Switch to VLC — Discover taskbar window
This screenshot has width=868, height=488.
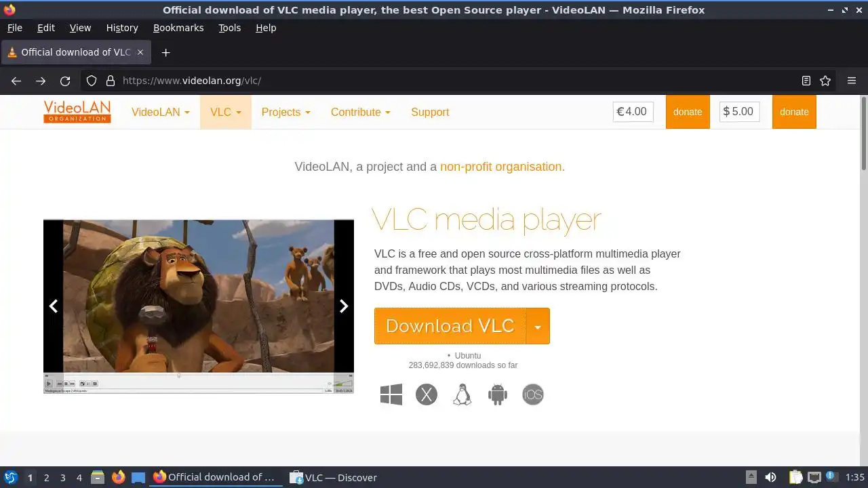[334, 477]
